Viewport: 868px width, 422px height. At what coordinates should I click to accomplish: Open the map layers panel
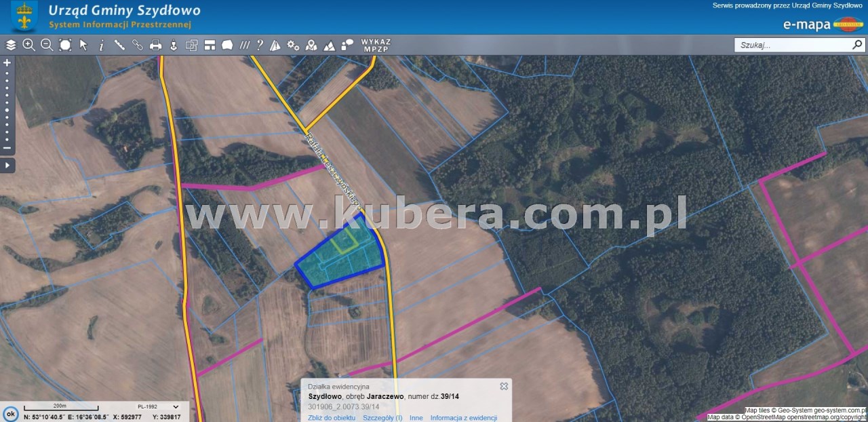click(x=11, y=45)
